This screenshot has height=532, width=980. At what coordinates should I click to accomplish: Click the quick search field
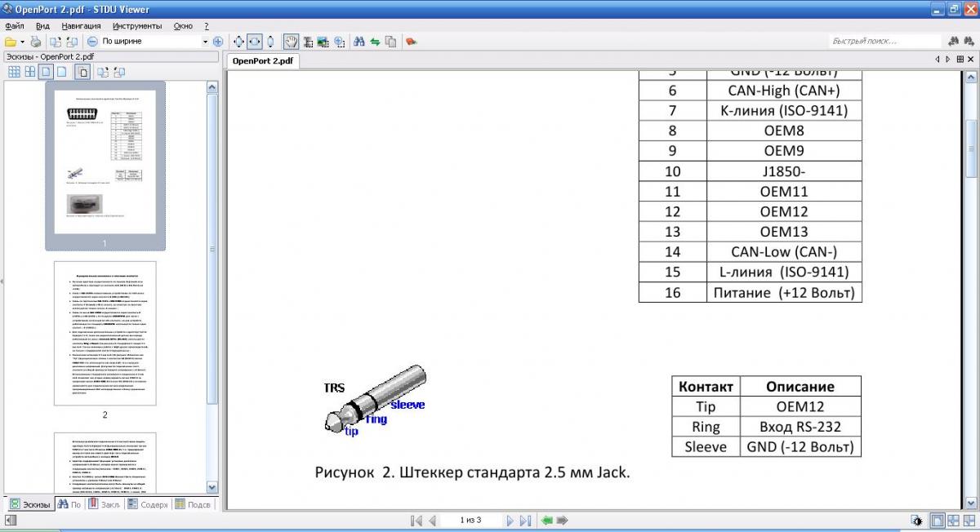[x=885, y=41]
